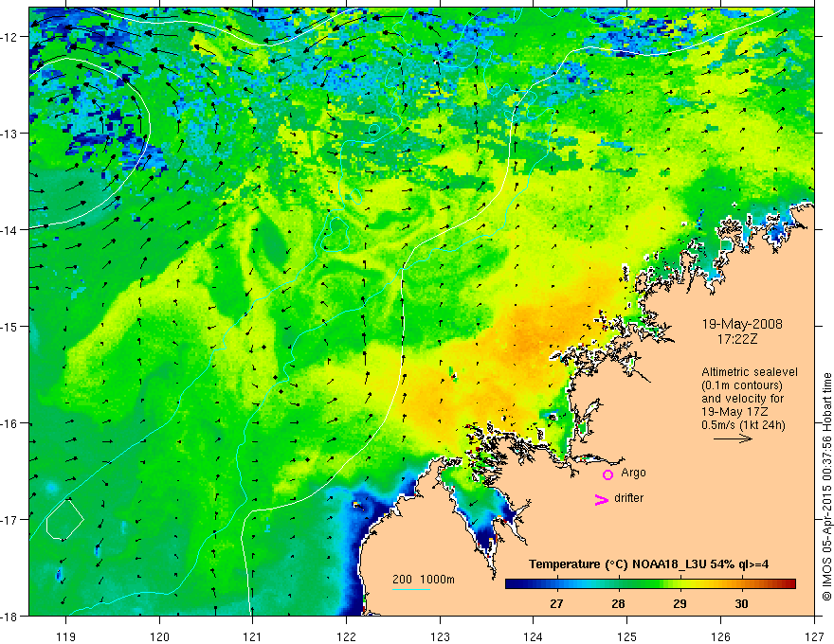Click the "(0.1m contours)" text line
This screenshot has height=644, width=834.
pos(742,385)
